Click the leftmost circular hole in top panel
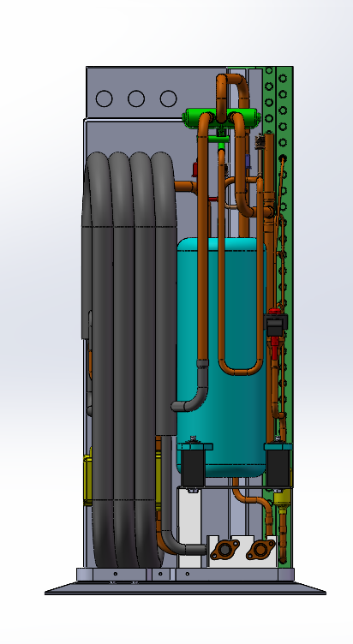Screen dimensions: 353x644 [x=104, y=98]
